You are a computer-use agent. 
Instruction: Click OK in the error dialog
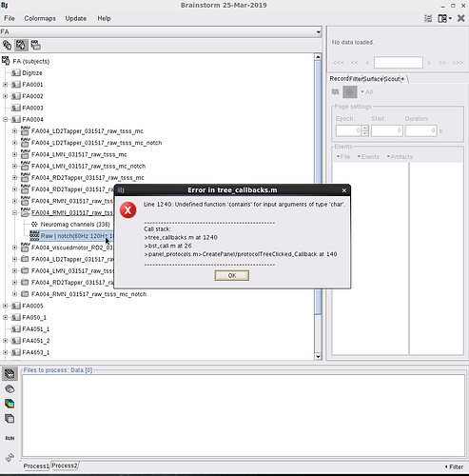coord(232,275)
